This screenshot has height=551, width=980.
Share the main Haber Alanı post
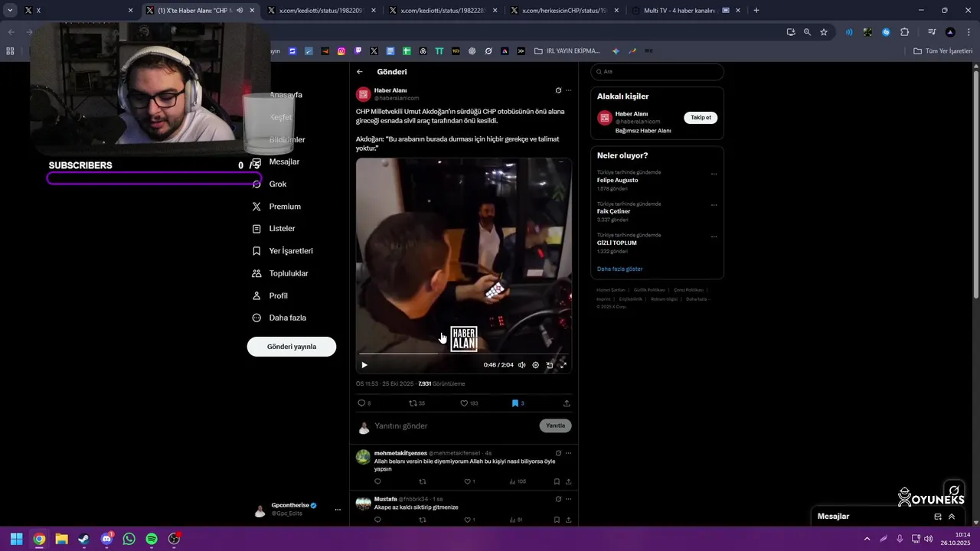(567, 403)
